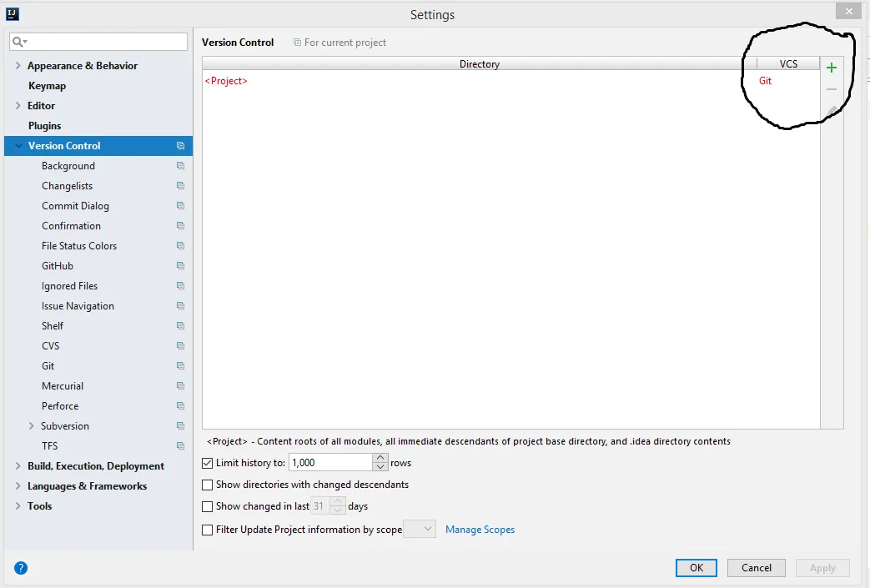Select Commit Dialog settings page
Viewport: 870px width, 588px height.
coord(75,206)
